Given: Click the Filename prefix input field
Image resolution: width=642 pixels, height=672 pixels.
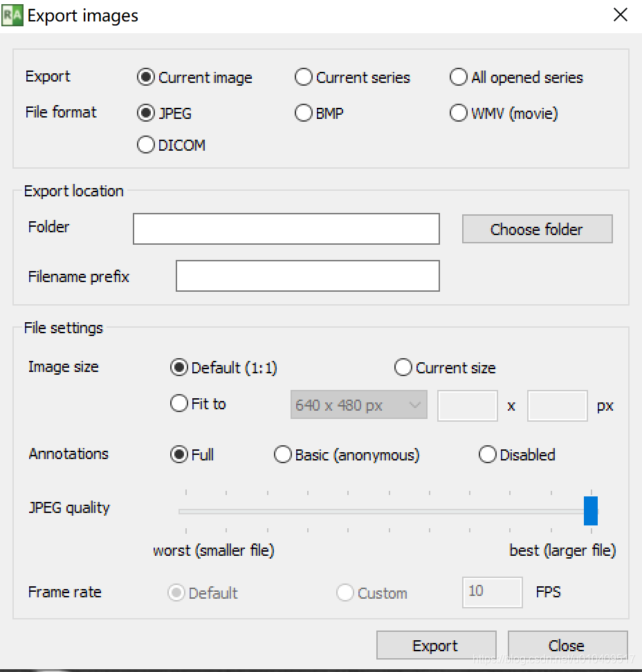Looking at the screenshot, I should [x=307, y=276].
